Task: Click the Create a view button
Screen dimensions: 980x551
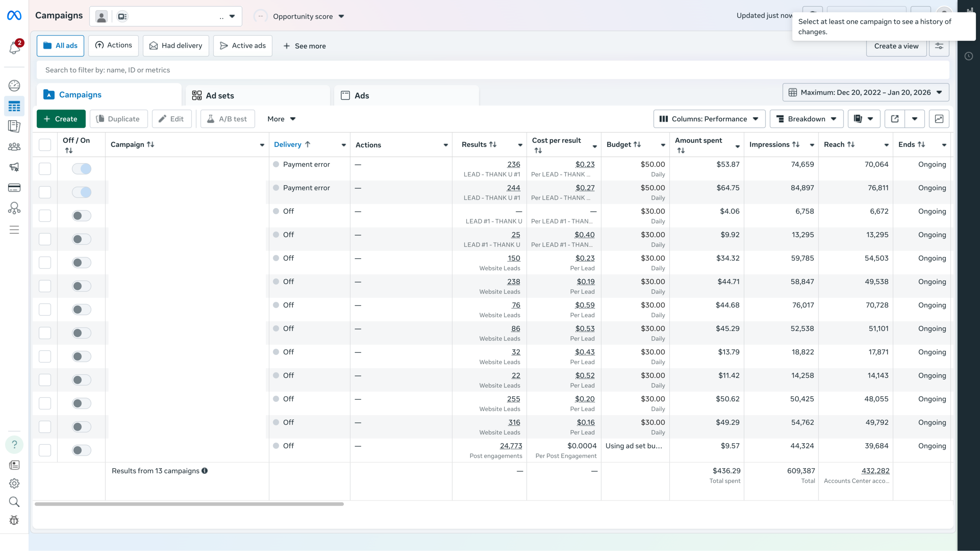Action: click(896, 46)
